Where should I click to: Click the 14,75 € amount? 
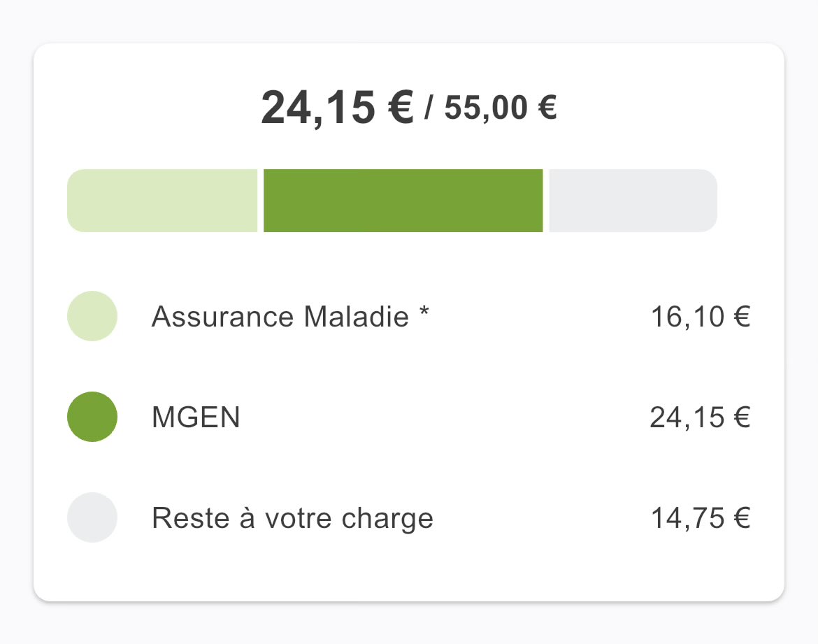[x=701, y=519]
